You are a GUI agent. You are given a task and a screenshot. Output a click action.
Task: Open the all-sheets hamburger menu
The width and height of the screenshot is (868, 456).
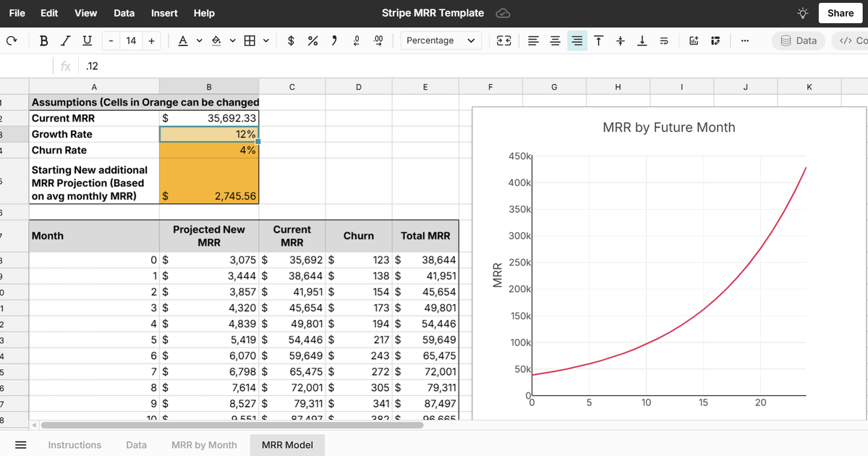point(21,445)
